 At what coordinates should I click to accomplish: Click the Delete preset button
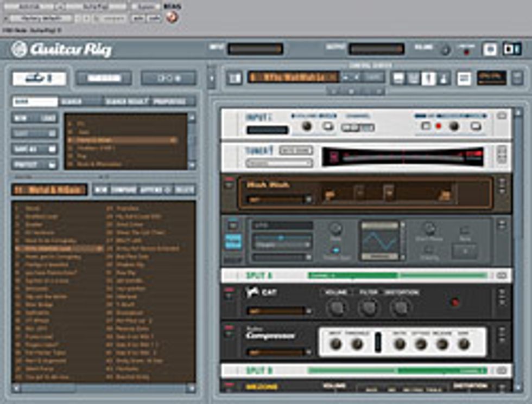tap(185, 190)
